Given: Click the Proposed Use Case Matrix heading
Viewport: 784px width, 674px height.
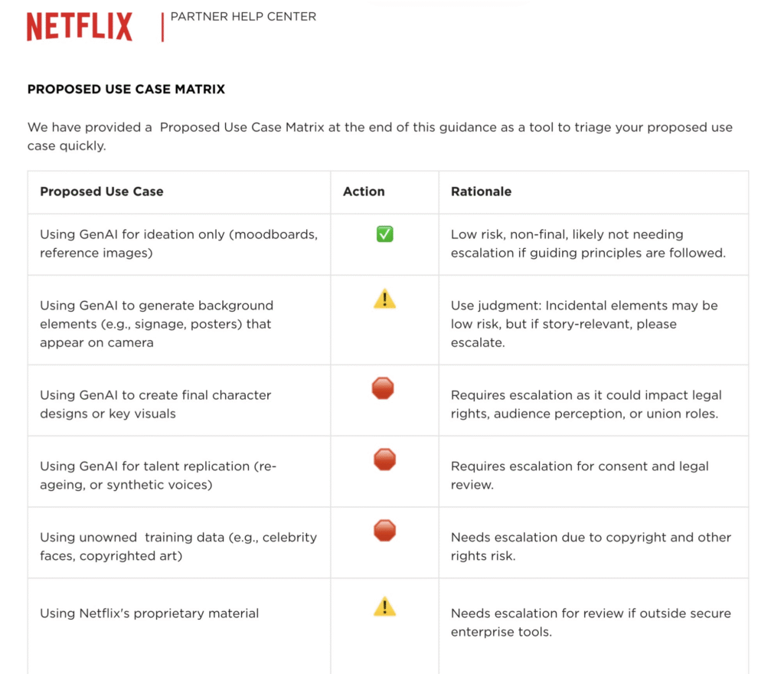Looking at the screenshot, I should click(126, 90).
